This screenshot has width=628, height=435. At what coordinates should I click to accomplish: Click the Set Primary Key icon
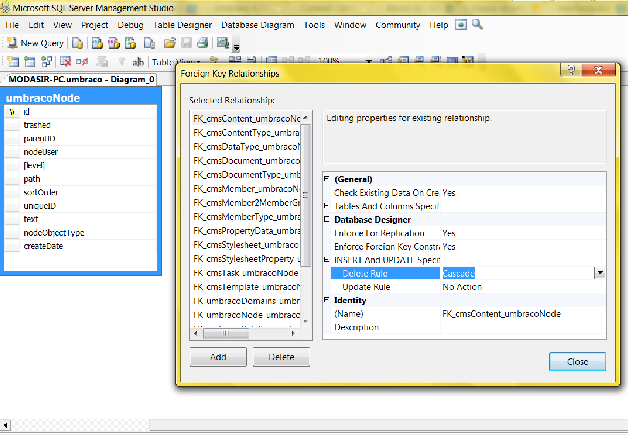pyautogui.click(x=121, y=61)
